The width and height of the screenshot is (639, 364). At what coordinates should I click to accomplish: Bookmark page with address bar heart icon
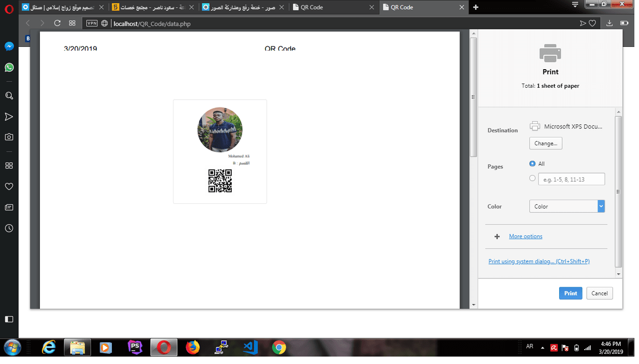(x=592, y=23)
